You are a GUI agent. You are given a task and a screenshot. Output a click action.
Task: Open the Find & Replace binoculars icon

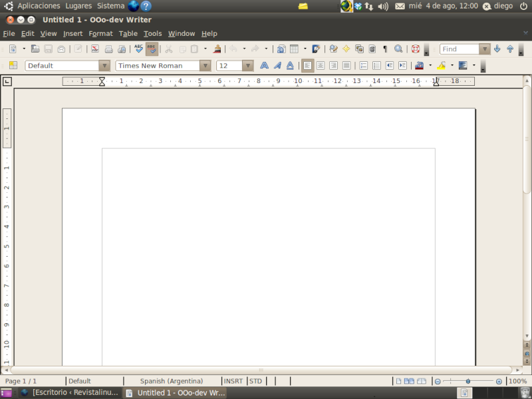click(x=398, y=49)
